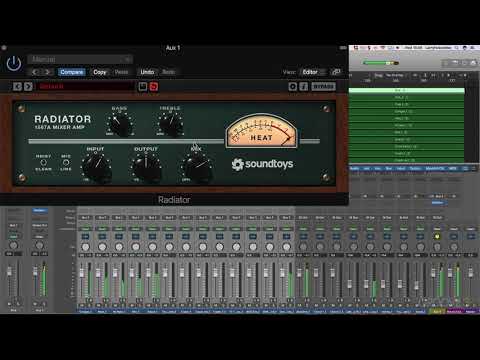Screen dimensions: 480x360
Task: Click the macOS Spotlight search icon
Action: tap(458, 48)
